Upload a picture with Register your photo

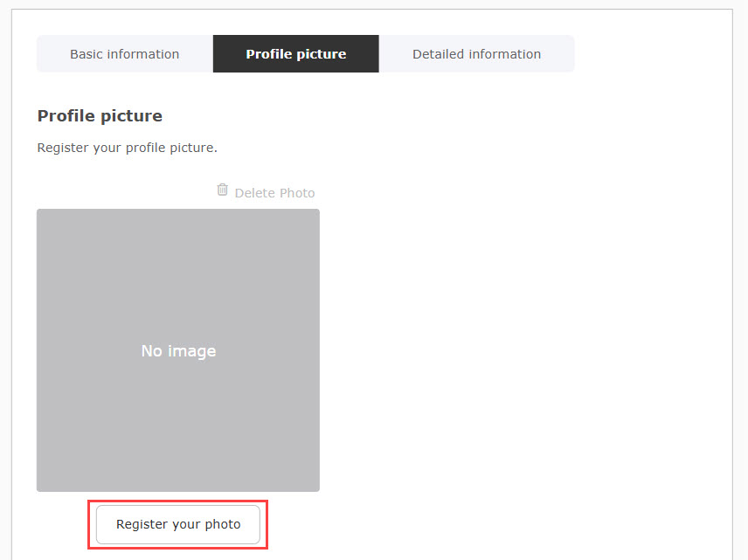coord(178,524)
